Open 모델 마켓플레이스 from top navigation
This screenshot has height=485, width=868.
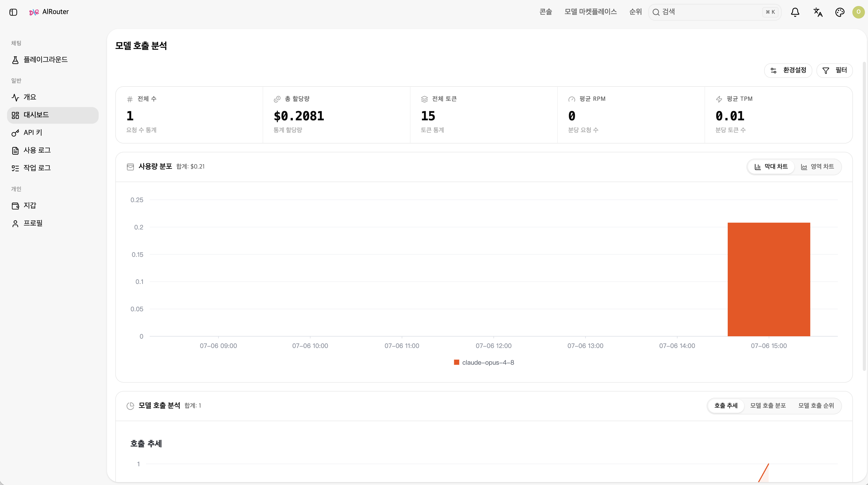click(x=590, y=12)
